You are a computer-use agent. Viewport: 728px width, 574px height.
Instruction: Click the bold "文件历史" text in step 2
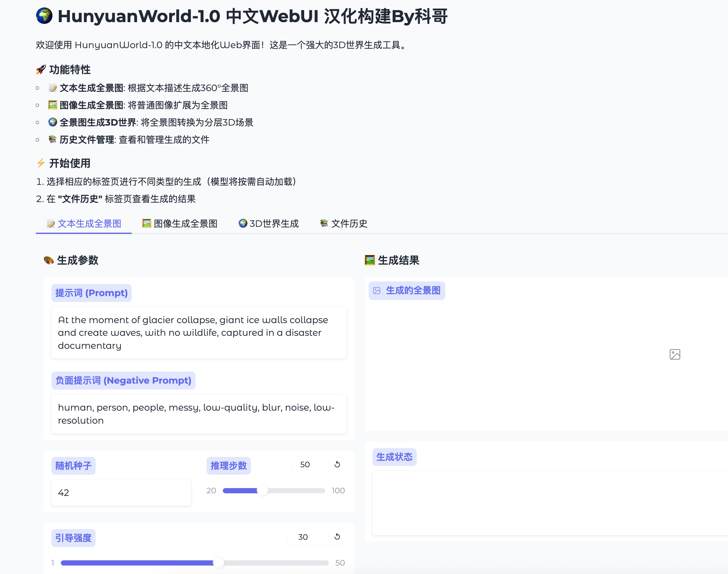click(80, 199)
